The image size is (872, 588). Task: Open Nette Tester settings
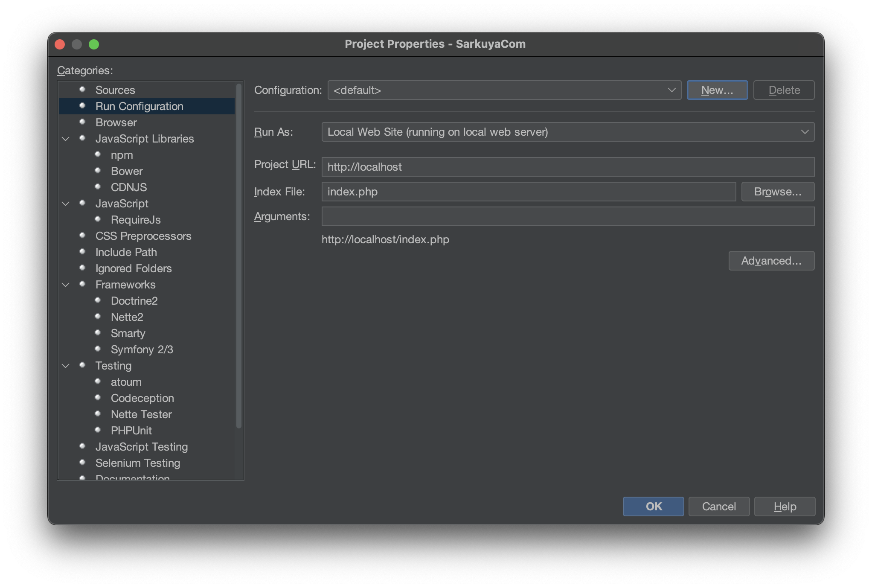pyautogui.click(x=141, y=414)
